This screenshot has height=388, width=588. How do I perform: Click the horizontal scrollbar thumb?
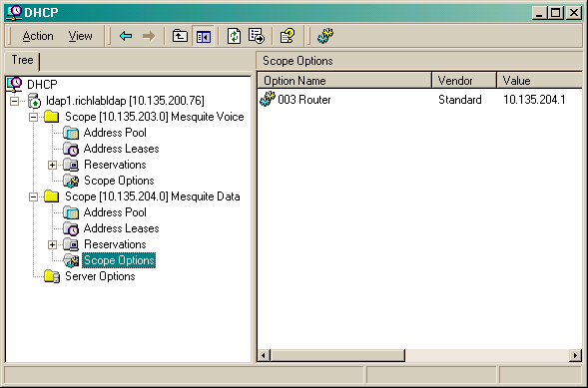(337, 355)
